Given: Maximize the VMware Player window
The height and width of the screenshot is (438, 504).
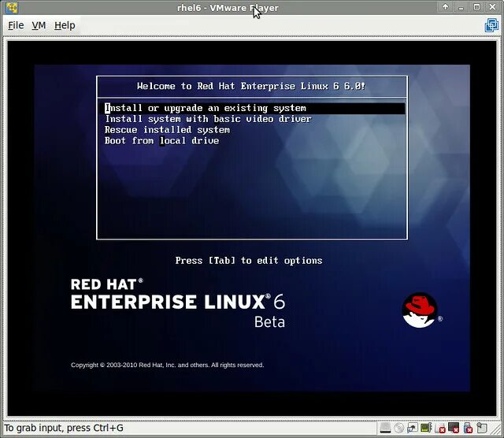Looking at the screenshot, I should point(476,7).
